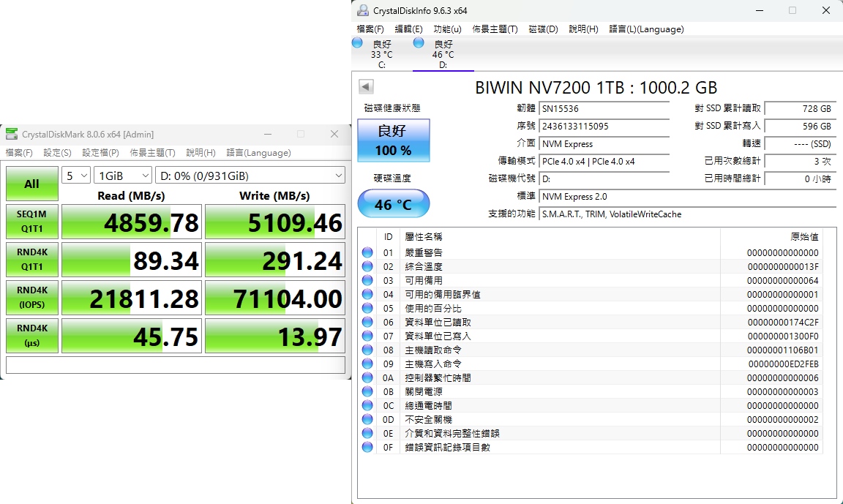This screenshot has height=504, width=843.
Task: Click status orb of attribute 0B 關閉電源
Action: pyautogui.click(x=368, y=391)
